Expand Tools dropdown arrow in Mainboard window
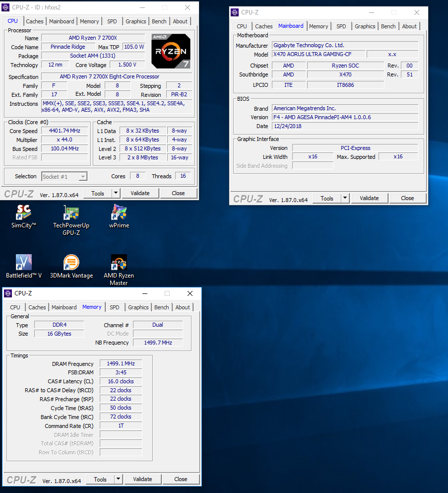 coord(345,198)
